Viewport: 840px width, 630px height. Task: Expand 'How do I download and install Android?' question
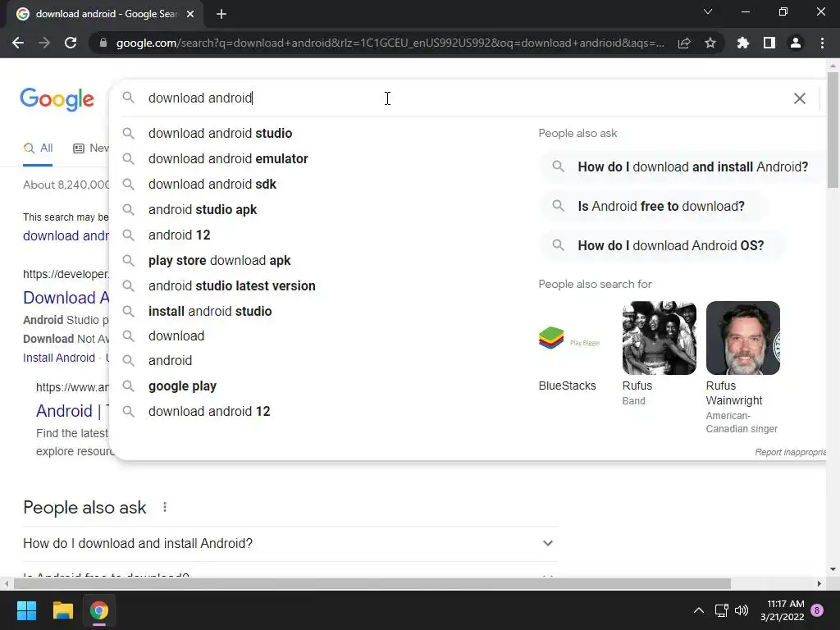(x=290, y=544)
